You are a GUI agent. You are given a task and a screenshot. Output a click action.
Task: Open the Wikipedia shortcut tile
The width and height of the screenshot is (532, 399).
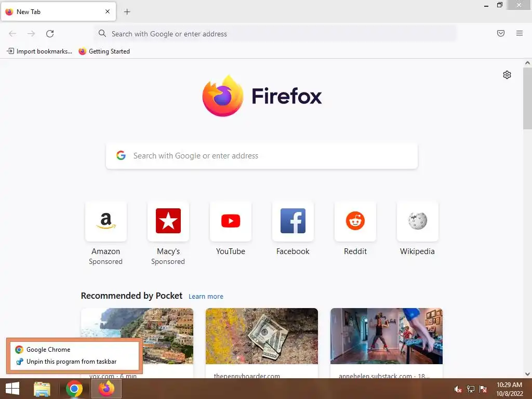pyautogui.click(x=418, y=221)
